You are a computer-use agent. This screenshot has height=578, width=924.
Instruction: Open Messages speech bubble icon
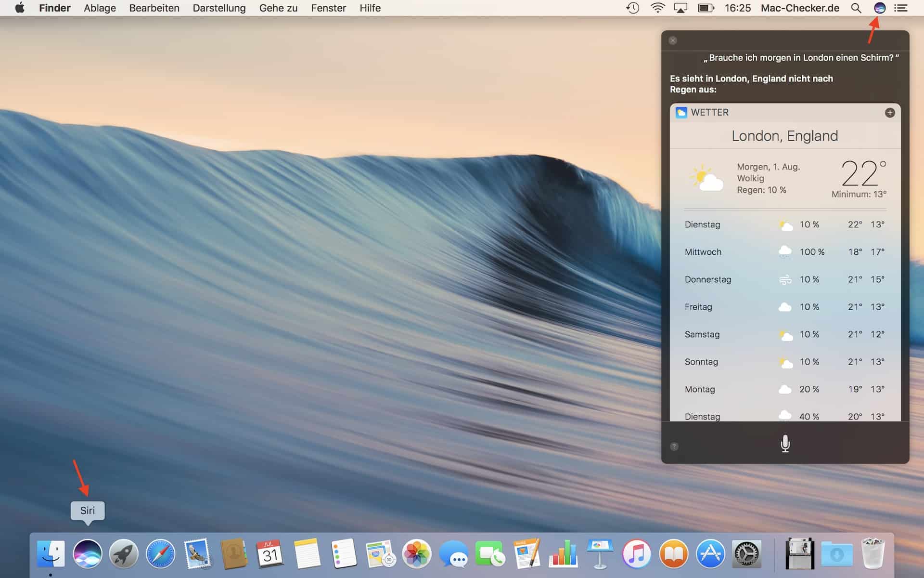click(x=453, y=554)
